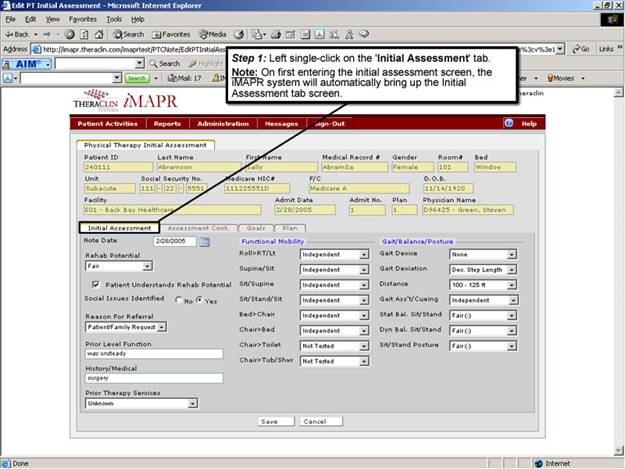Click the Help question mark icon
The width and height of the screenshot is (625, 469).
click(509, 123)
